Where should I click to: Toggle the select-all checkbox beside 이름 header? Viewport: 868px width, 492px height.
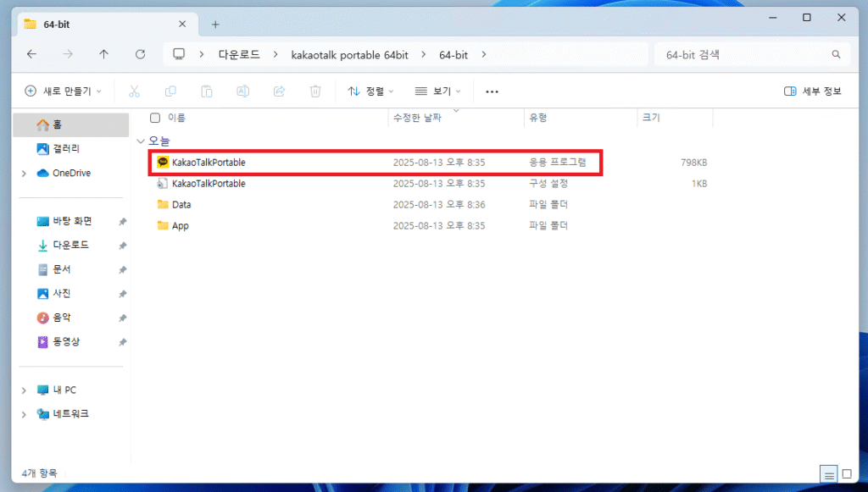pyautogui.click(x=155, y=118)
